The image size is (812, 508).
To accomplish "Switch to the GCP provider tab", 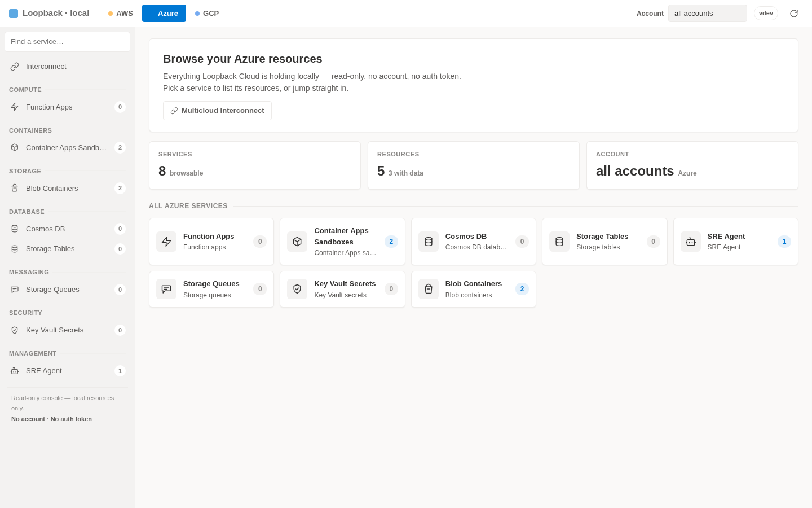I will 207,14.
